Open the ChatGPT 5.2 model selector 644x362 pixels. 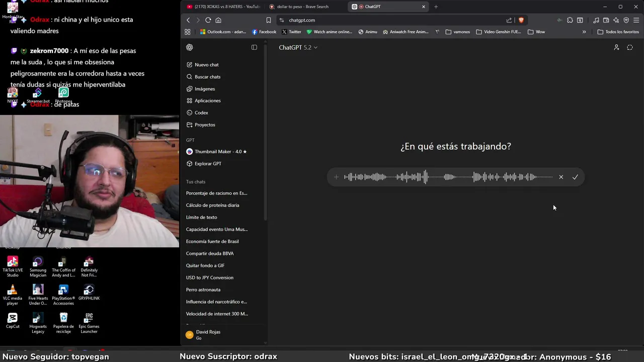[x=298, y=47]
